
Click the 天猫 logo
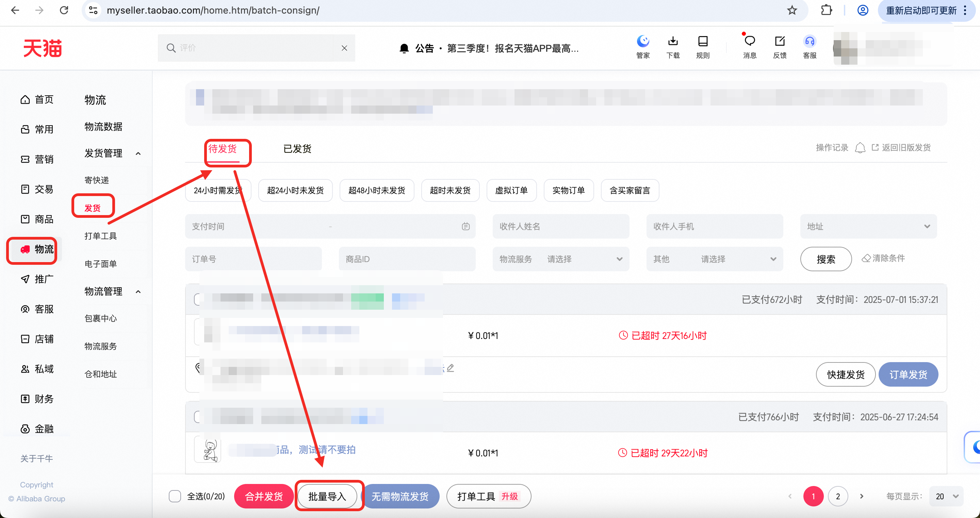tap(43, 48)
